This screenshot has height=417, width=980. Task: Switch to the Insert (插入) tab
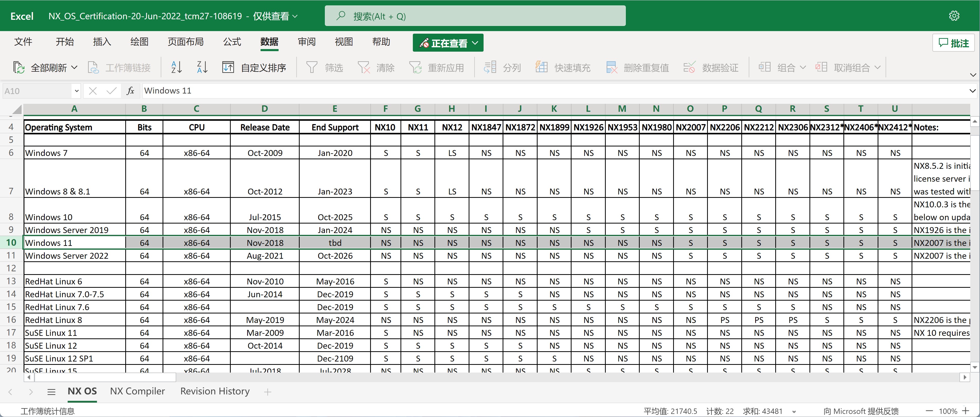point(102,42)
